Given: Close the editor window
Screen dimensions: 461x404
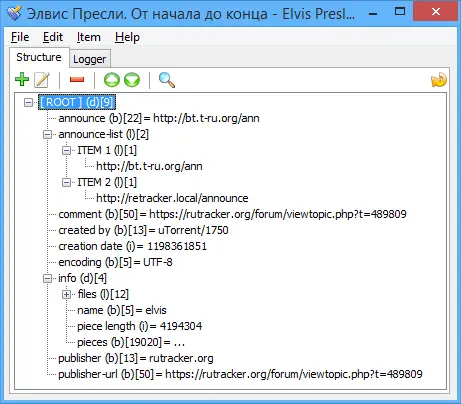Looking at the screenshot, I should click(x=436, y=12).
